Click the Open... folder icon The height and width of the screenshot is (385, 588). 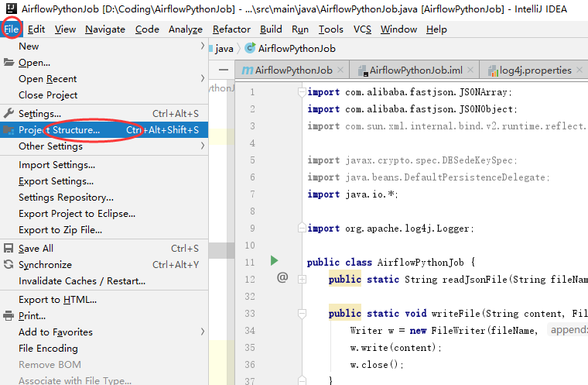9,62
